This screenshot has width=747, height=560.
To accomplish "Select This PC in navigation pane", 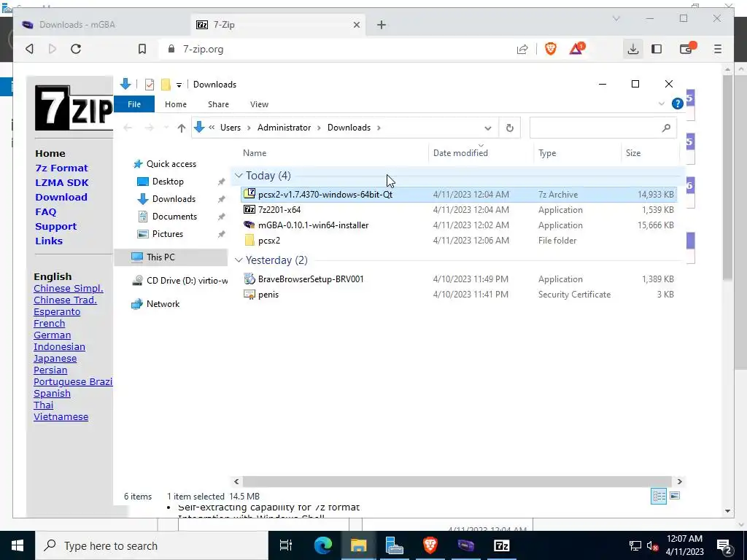I will (x=171, y=257).
